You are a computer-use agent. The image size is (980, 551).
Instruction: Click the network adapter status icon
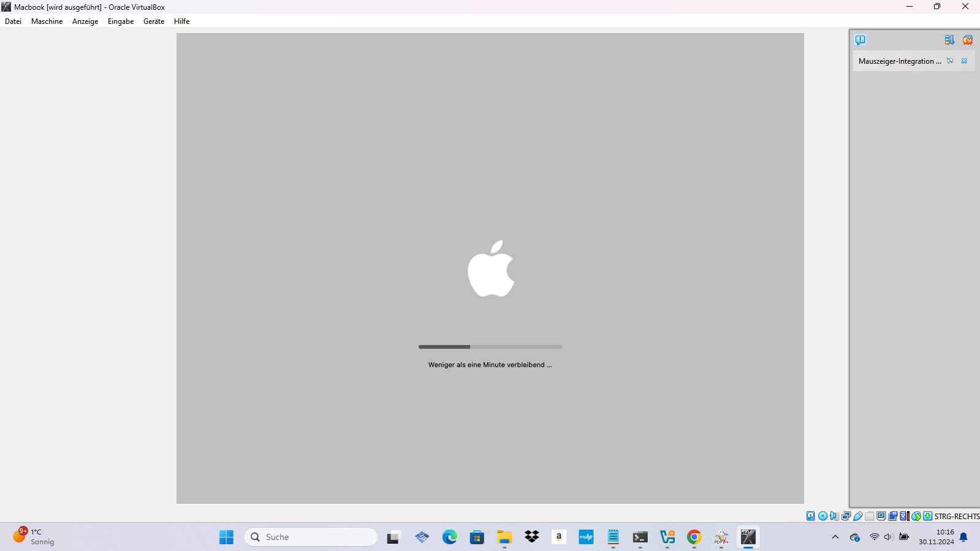(x=846, y=516)
